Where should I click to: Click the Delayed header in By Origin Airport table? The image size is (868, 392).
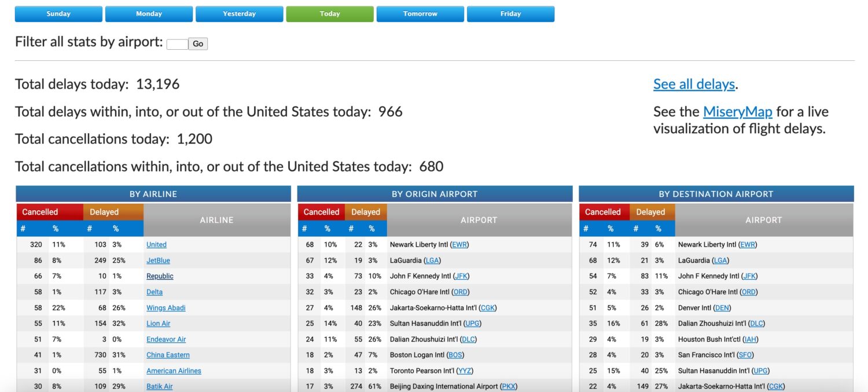click(365, 212)
